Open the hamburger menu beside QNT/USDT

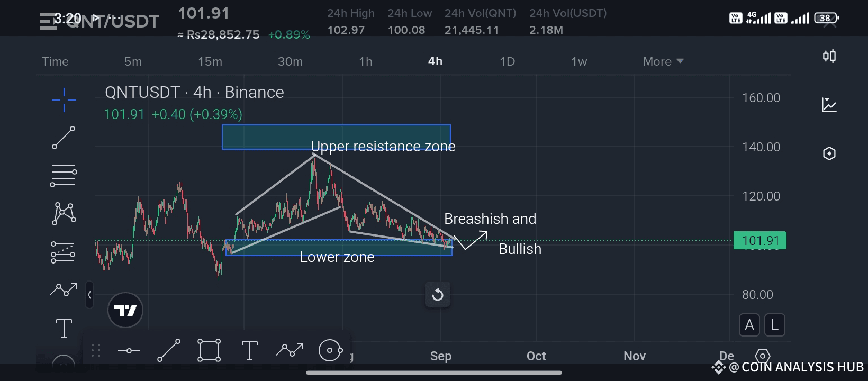[48, 21]
